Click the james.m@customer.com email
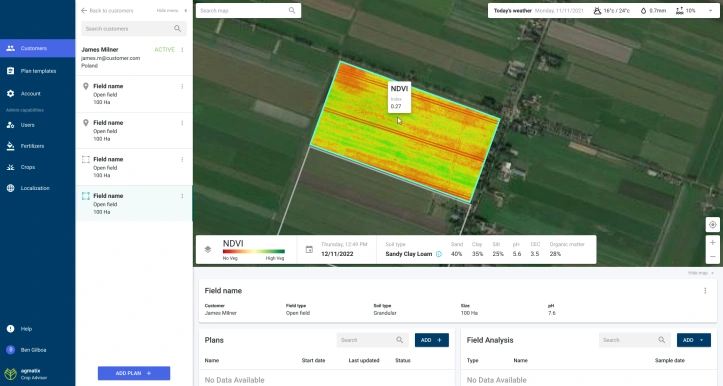 [x=110, y=58]
